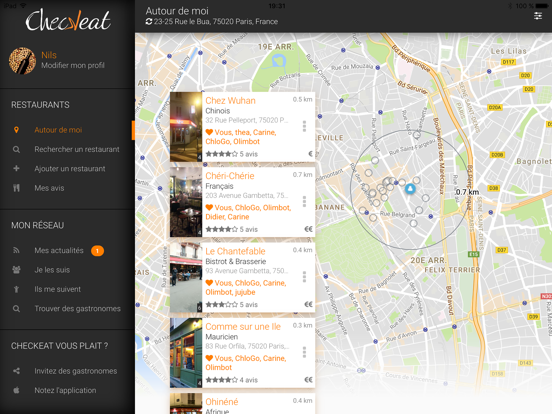Click the group icon beside Je les suis

point(16,270)
